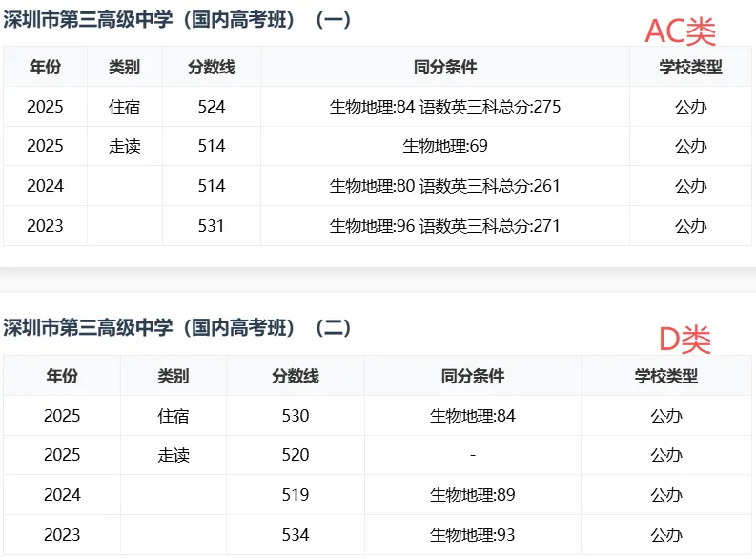The image size is (756, 559).
Task: Select the score 524
Action: point(212,107)
